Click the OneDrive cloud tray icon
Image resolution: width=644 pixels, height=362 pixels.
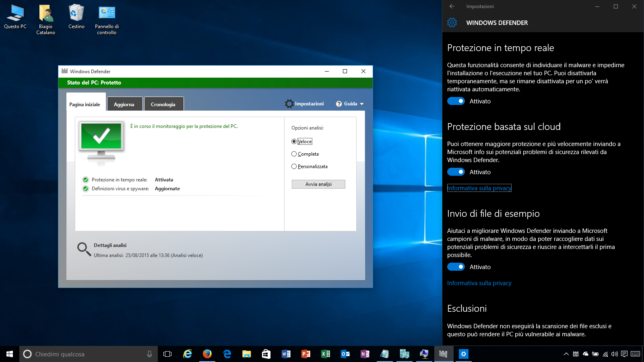586,354
